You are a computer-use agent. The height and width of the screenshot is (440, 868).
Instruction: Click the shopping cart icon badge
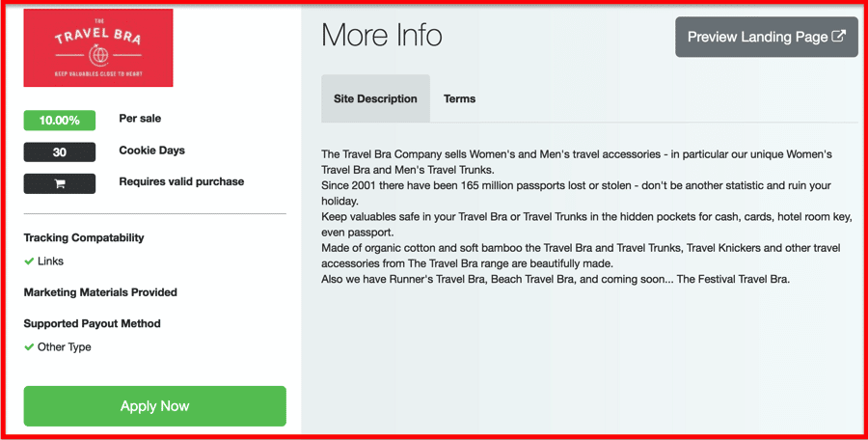pos(59,183)
